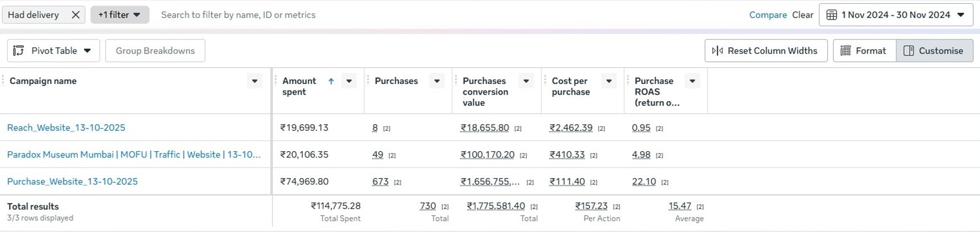Click purchases value 49
This screenshot has width=980, height=232.
pos(378,155)
